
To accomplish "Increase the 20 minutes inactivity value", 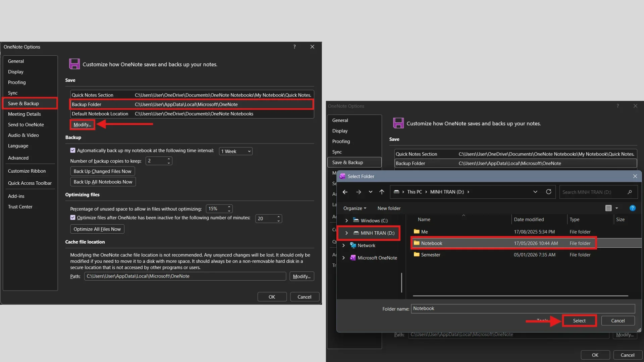I will point(278,217).
